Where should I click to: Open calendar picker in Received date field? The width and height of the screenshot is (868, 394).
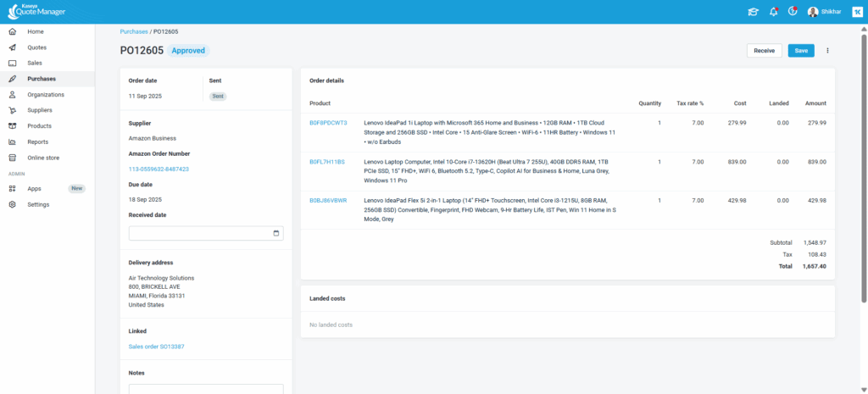(x=276, y=233)
